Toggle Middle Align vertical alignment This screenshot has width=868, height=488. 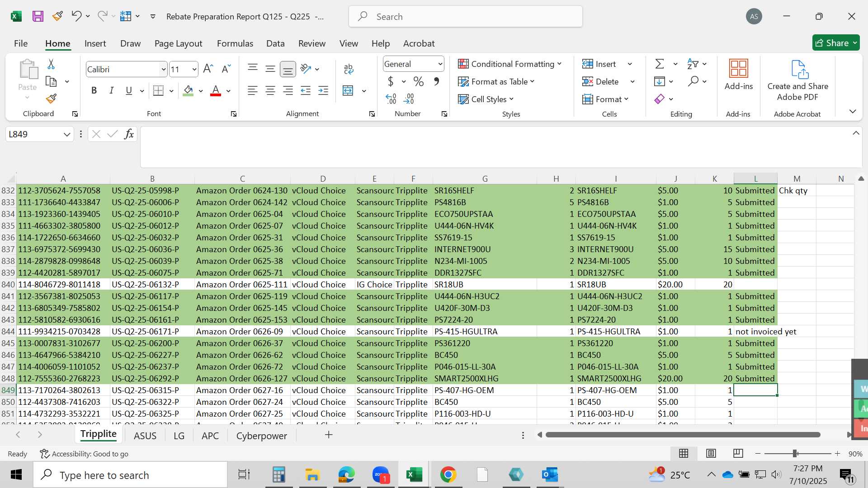(270, 69)
